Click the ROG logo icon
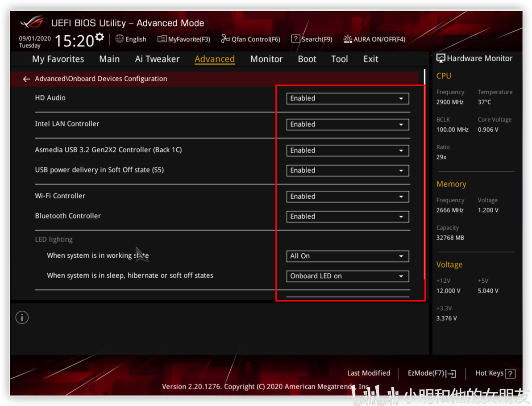 point(32,22)
